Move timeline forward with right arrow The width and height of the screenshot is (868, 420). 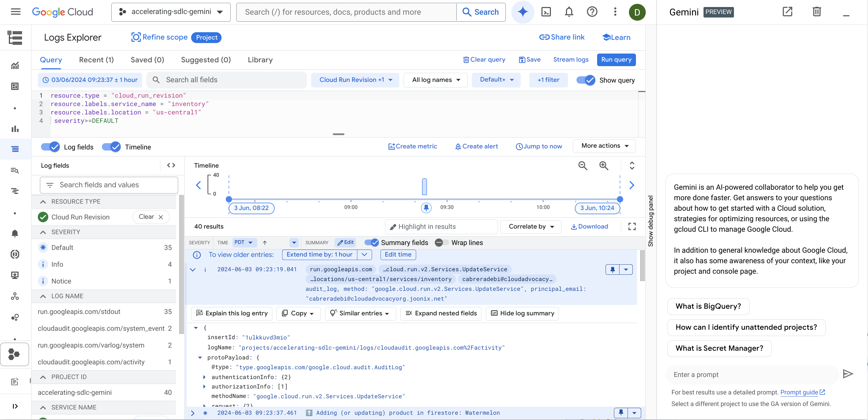tap(632, 185)
